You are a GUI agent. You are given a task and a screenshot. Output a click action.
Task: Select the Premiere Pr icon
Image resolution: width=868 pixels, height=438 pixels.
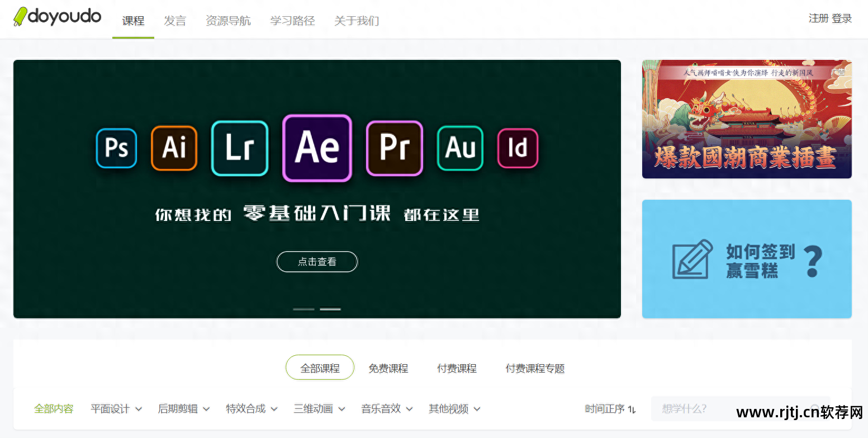click(394, 148)
